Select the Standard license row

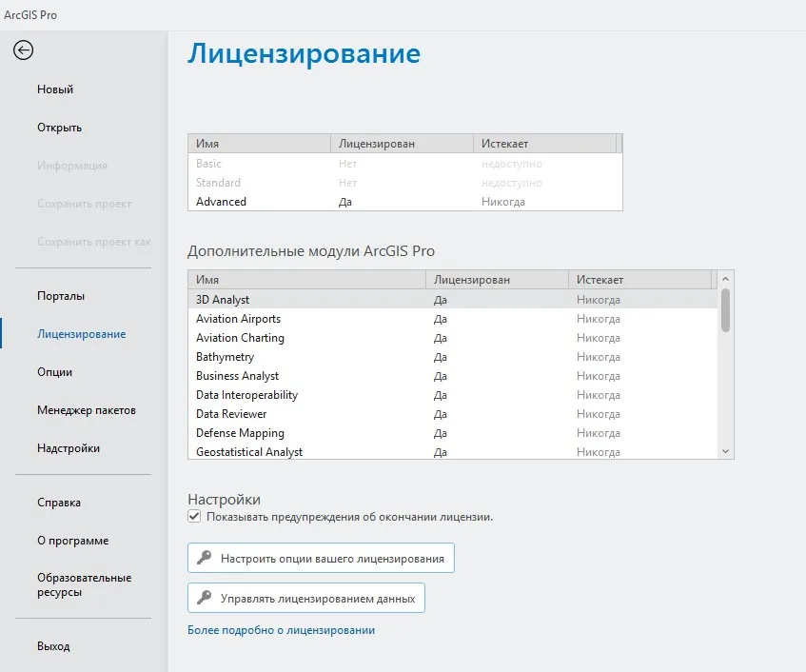pyautogui.click(x=405, y=183)
